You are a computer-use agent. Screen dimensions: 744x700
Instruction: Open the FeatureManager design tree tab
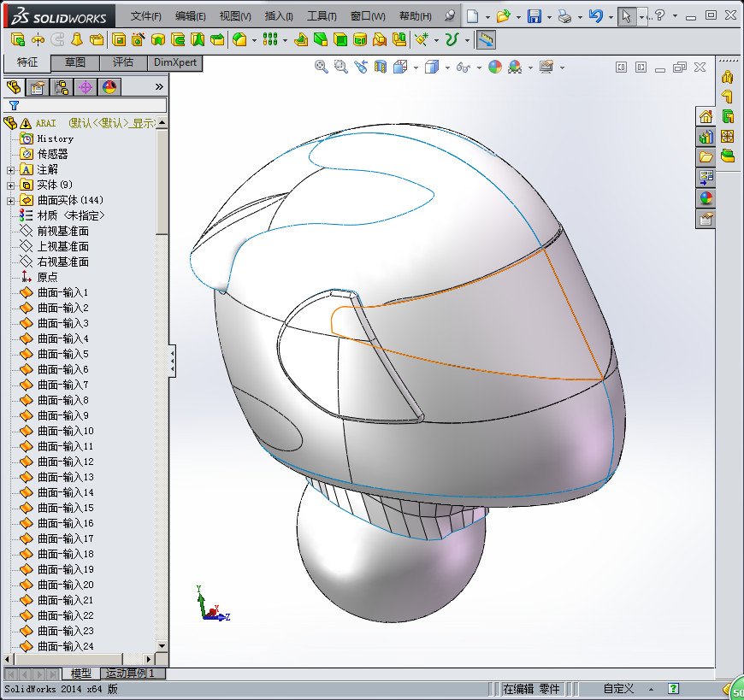tap(14, 87)
